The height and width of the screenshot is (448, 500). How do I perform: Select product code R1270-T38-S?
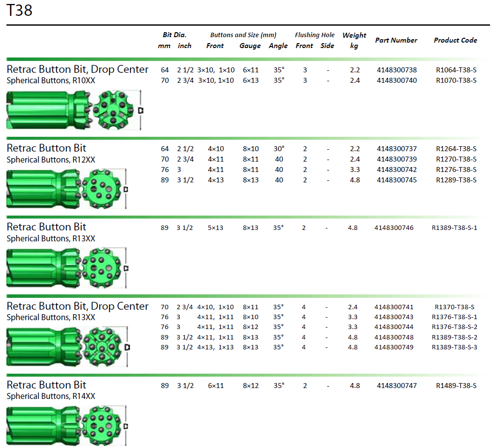tap(456, 159)
